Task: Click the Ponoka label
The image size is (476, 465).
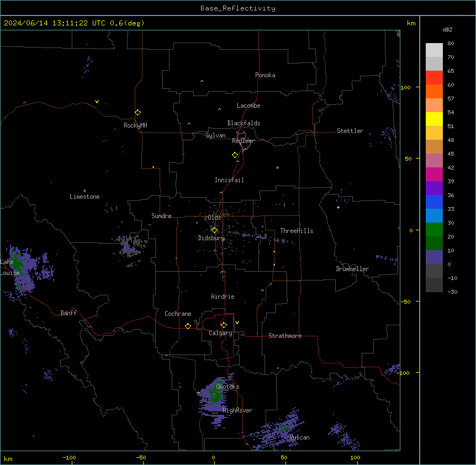Action: tap(265, 75)
